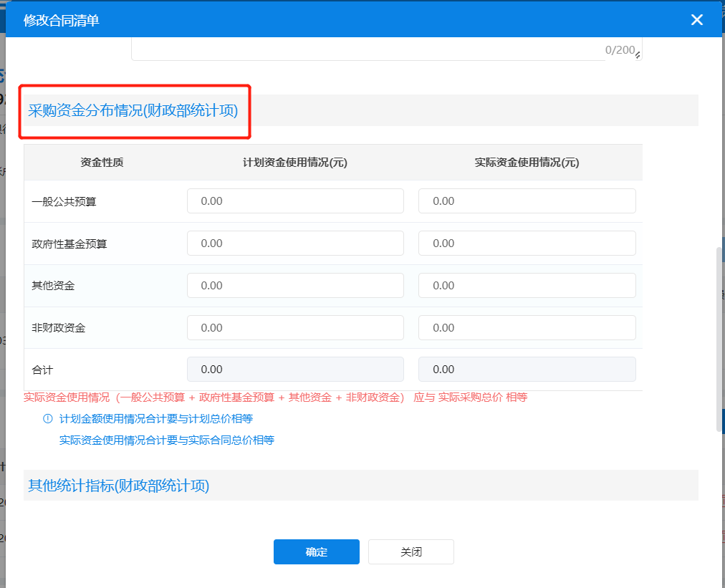Click 其他资金 planned funds input field

[295, 286]
